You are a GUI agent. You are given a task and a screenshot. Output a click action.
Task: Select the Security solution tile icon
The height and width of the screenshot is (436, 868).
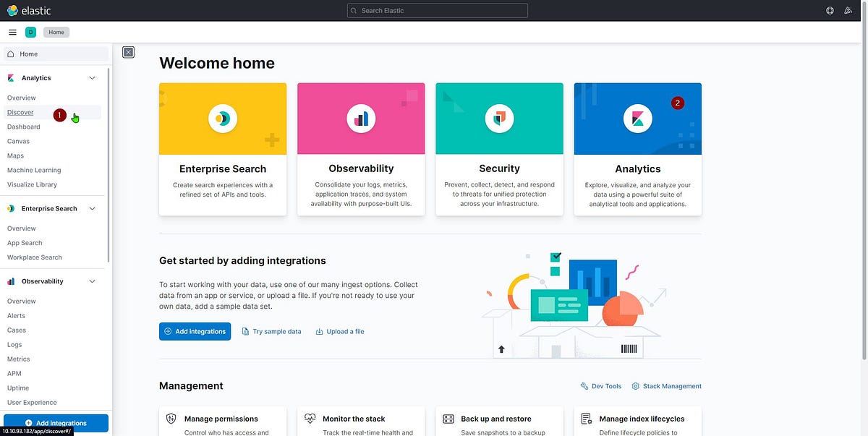[x=499, y=118]
